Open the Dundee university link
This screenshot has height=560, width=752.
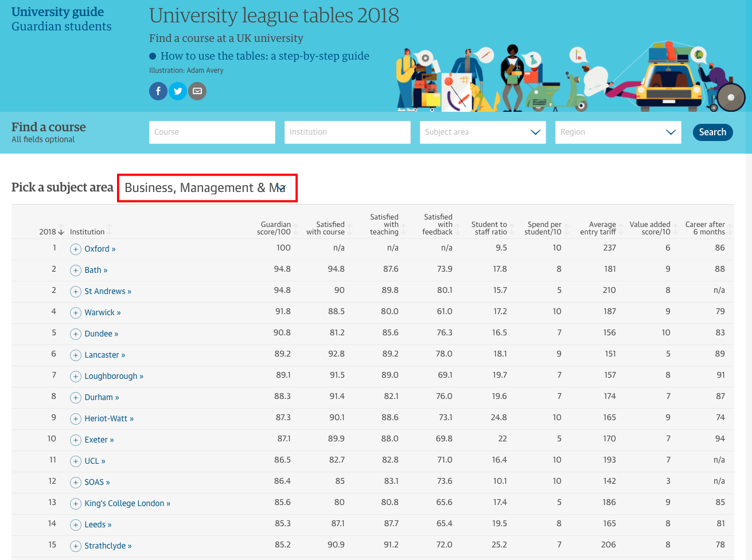click(x=102, y=334)
